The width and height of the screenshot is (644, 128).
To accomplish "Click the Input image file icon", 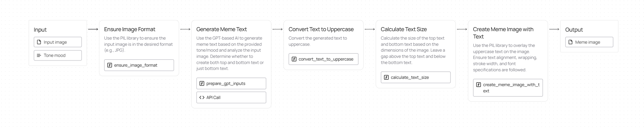I will click(x=39, y=42).
